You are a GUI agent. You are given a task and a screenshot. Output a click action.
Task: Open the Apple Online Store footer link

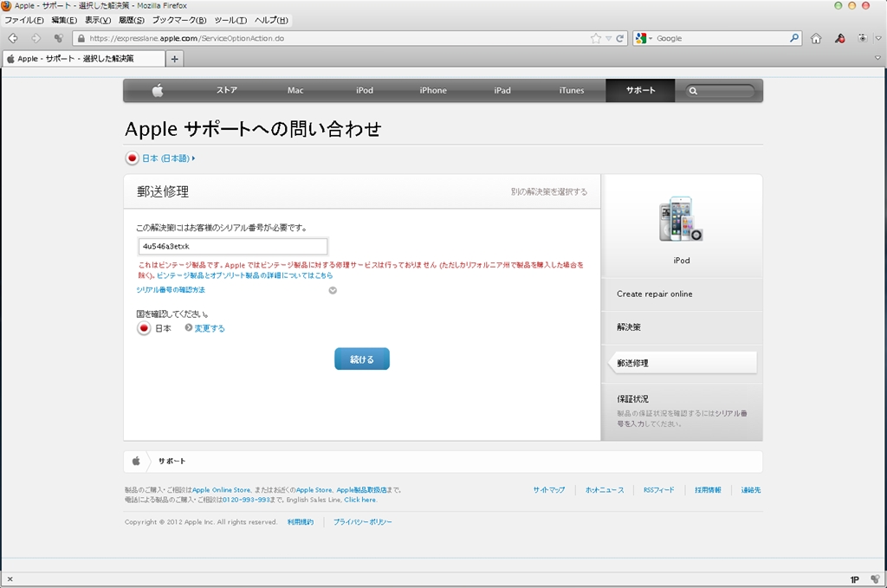(x=221, y=490)
